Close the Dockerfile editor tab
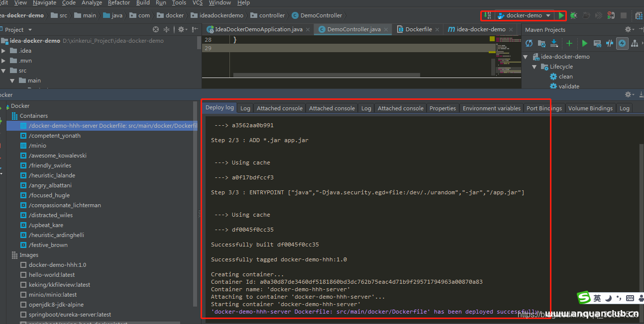This screenshot has height=324, width=644. pyautogui.click(x=437, y=30)
